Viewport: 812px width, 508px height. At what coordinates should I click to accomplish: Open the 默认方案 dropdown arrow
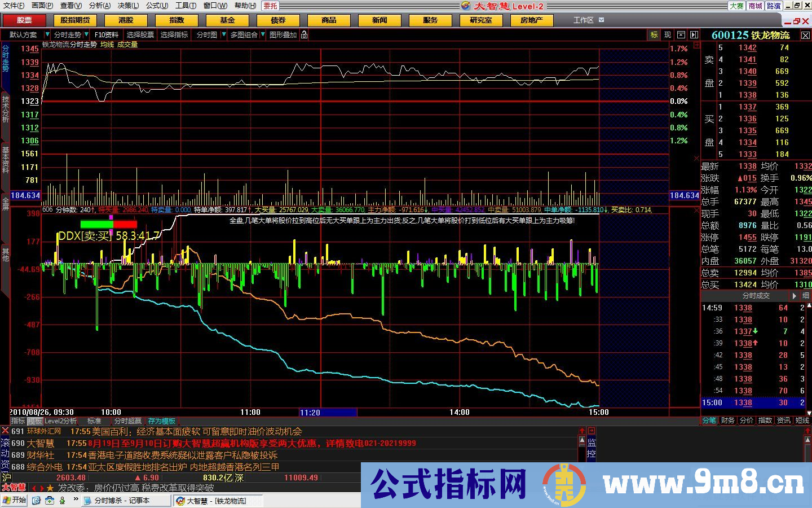pos(47,35)
